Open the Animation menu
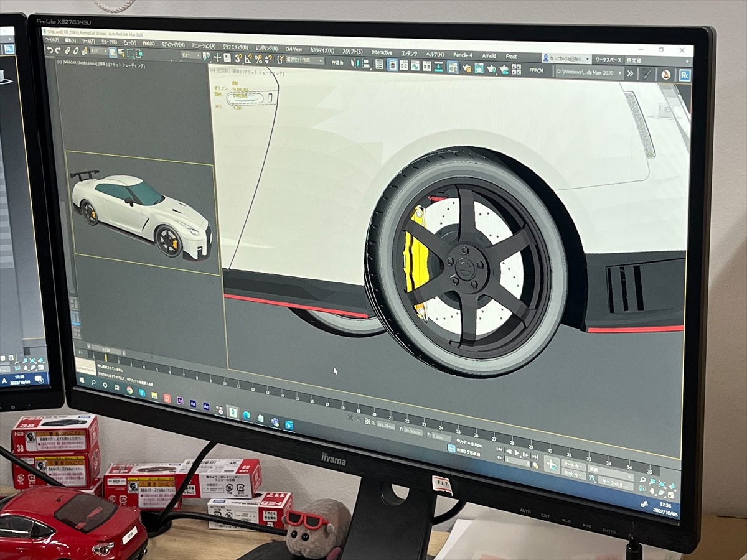Screen dimensions: 747x560 (x=204, y=45)
